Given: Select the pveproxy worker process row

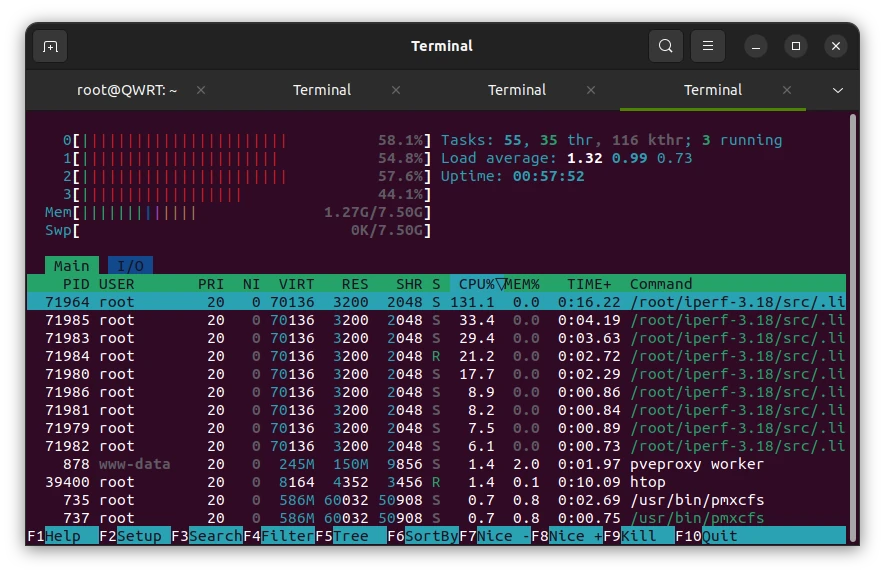Looking at the screenshot, I should [436, 465].
